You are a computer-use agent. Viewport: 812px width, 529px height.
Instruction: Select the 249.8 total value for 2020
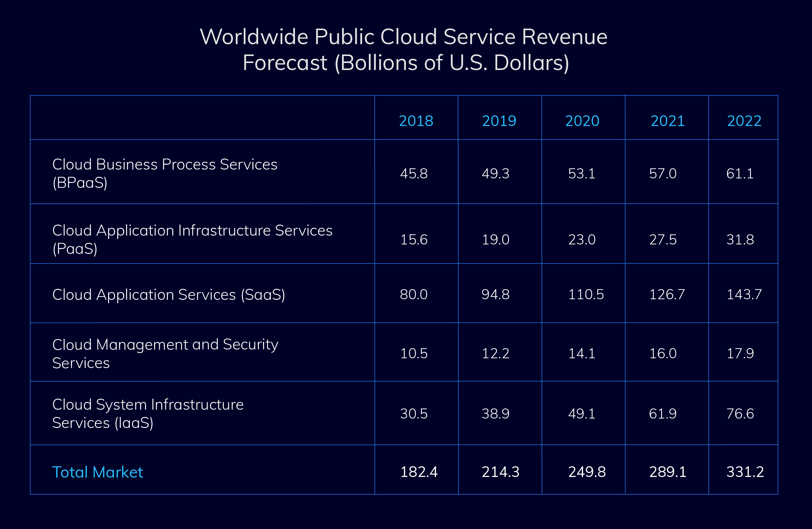[587, 472]
